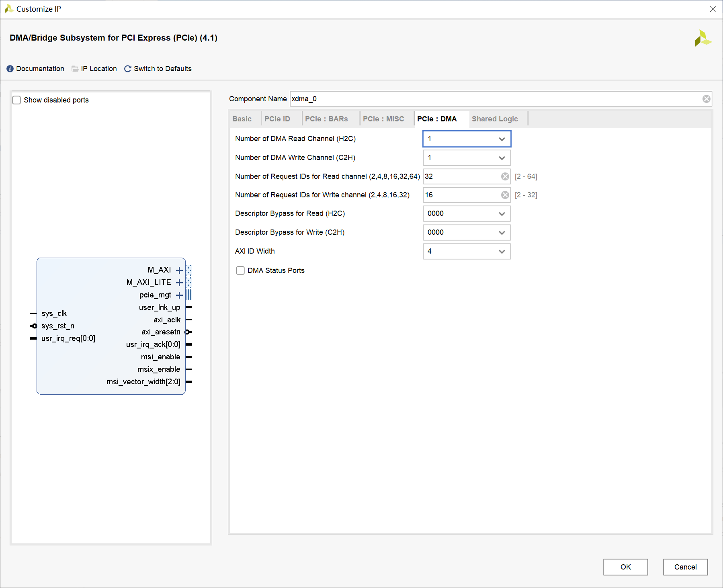The width and height of the screenshot is (723, 588).
Task: Expand the M_AXI interface plus icon
Action: [179, 270]
